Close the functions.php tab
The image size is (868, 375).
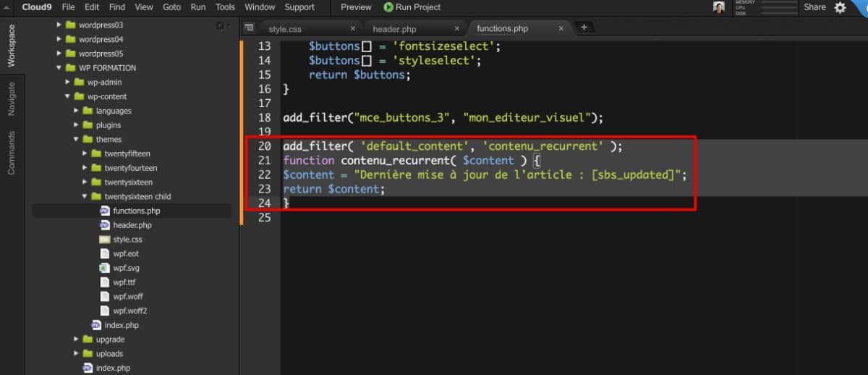point(561,28)
